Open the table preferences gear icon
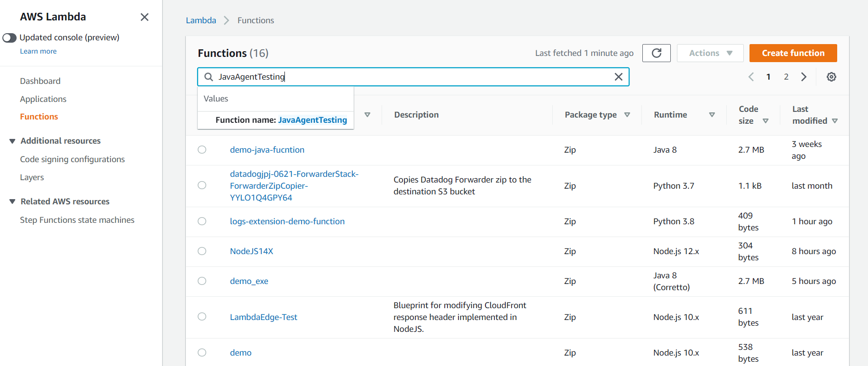868x366 pixels. (831, 77)
